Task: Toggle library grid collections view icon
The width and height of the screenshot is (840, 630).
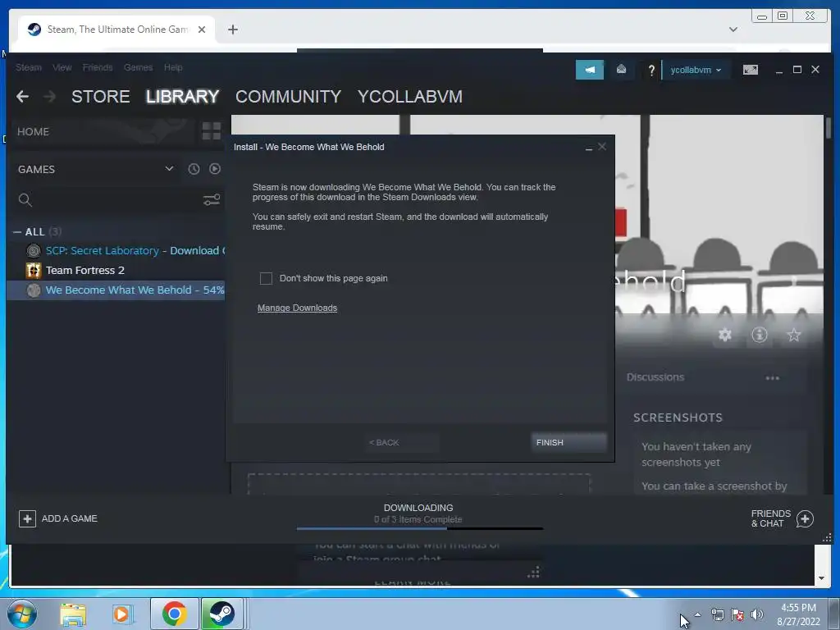Action: coord(211,130)
